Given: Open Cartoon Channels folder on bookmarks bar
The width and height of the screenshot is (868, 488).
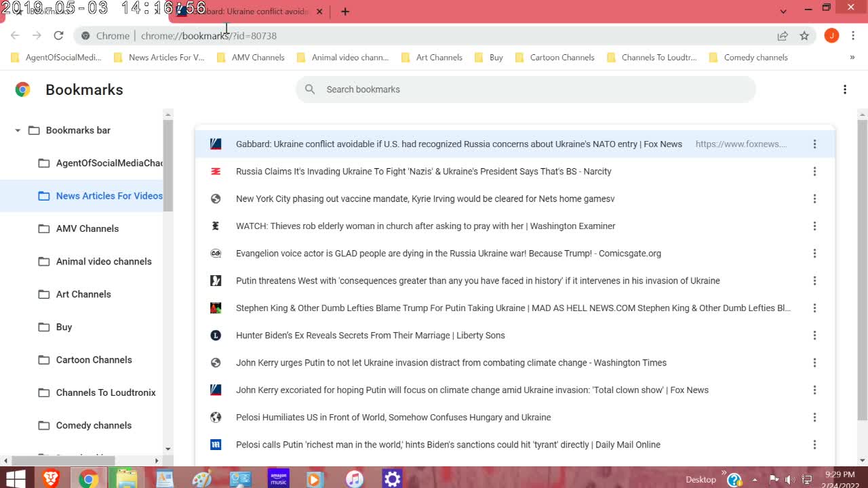Looking at the screenshot, I should click(x=555, y=58).
